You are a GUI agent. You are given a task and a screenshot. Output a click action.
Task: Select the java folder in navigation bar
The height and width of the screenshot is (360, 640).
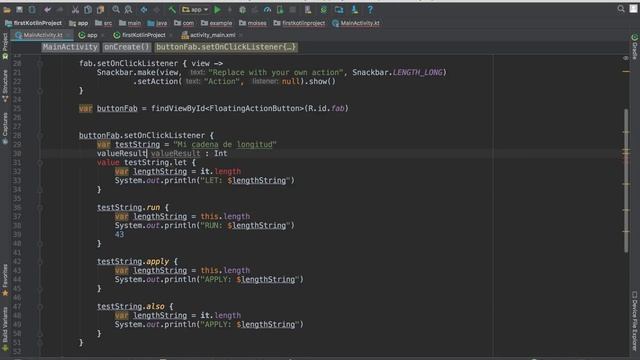[157, 23]
